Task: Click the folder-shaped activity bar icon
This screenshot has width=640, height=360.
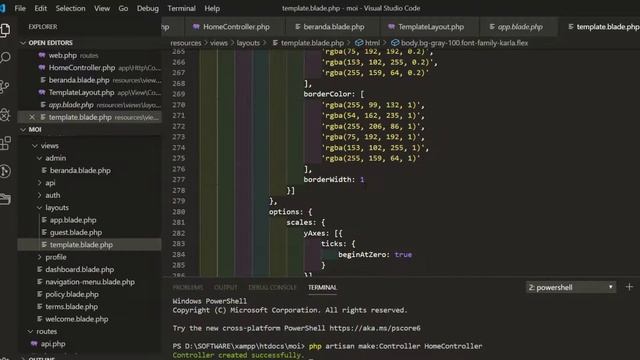Action: tap(5, 199)
